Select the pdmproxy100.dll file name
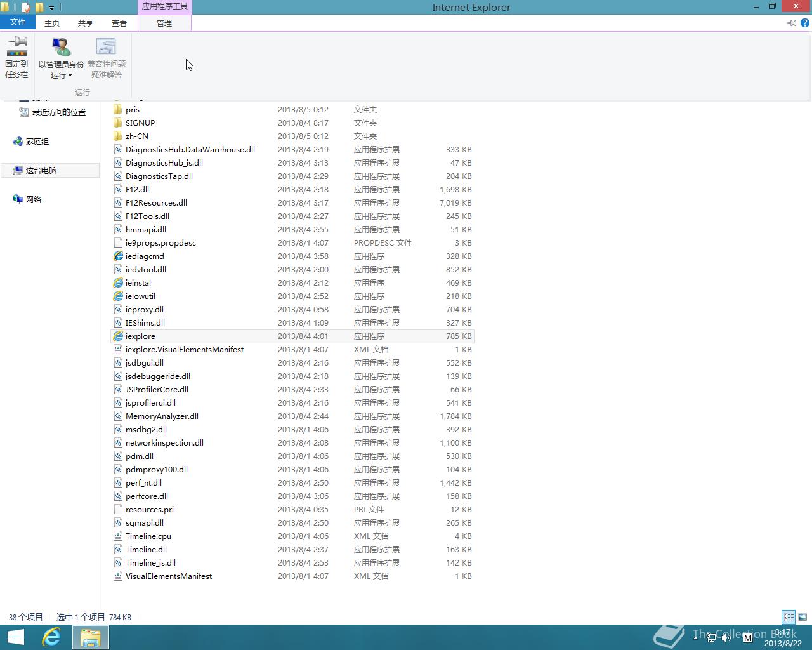The image size is (812, 650). pyautogui.click(x=157, y=470)
